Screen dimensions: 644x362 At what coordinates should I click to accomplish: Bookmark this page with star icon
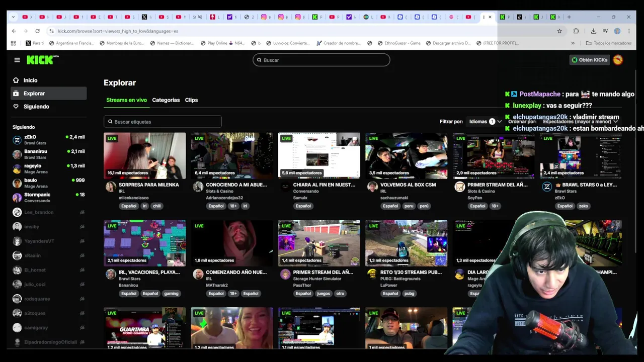pyautogui.click(x=559, y=31)
